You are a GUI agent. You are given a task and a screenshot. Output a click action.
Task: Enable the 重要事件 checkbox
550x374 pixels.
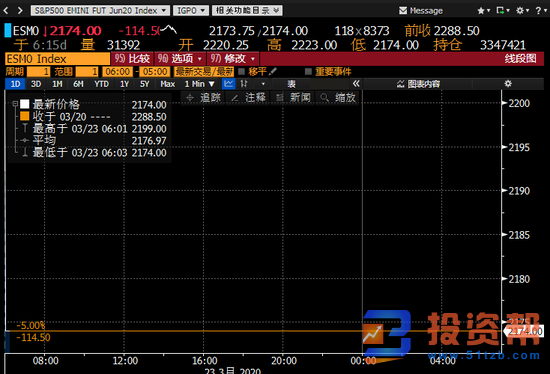pos(308,72)
